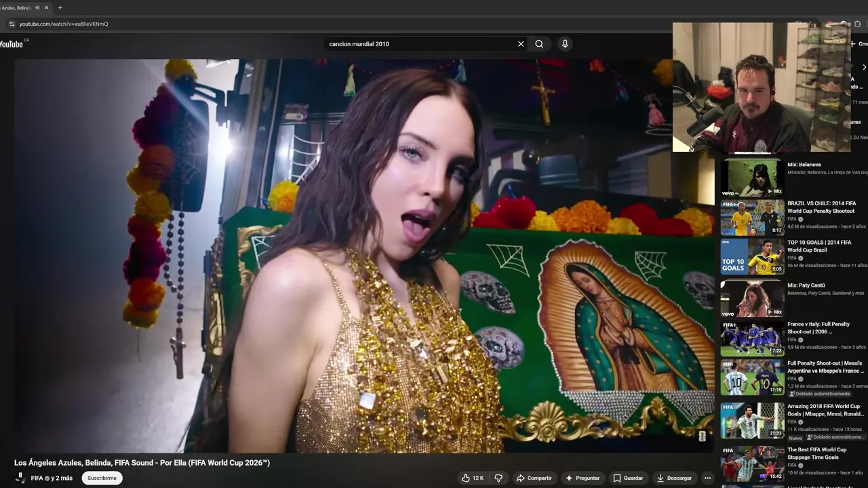The width and height of the screenshot is (868, 488).
Task: Click the 'Nuevo' badge under 2018 Goals
Action: (795, 437)
